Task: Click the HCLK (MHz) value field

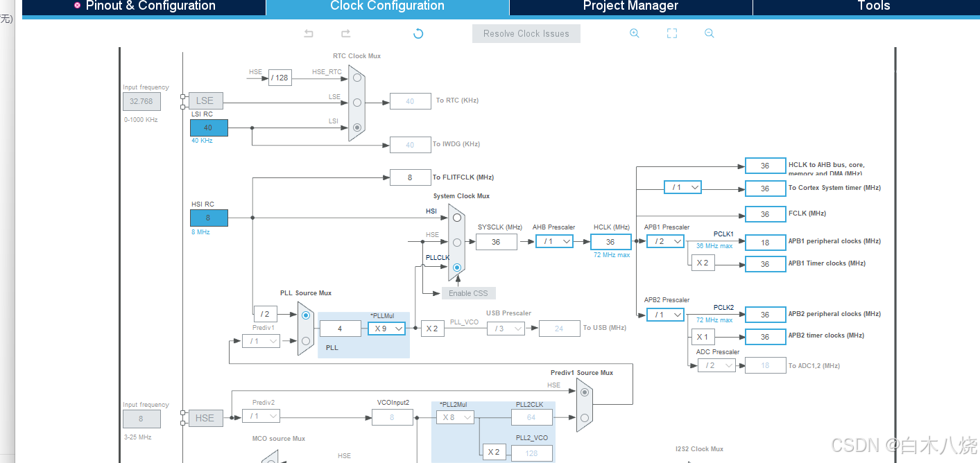Action: (610, 242)
